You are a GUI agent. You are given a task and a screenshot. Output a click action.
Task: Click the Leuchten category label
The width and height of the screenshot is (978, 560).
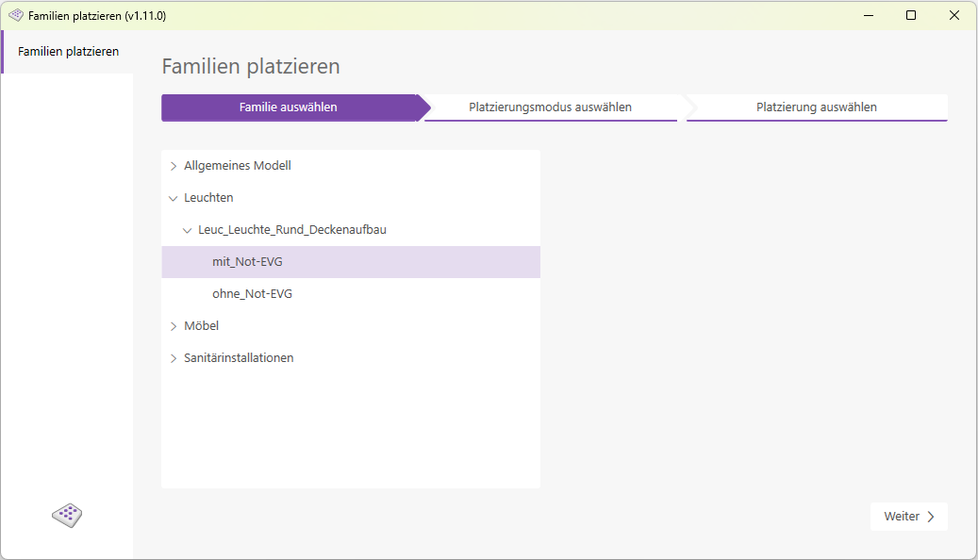click(211, 197)
